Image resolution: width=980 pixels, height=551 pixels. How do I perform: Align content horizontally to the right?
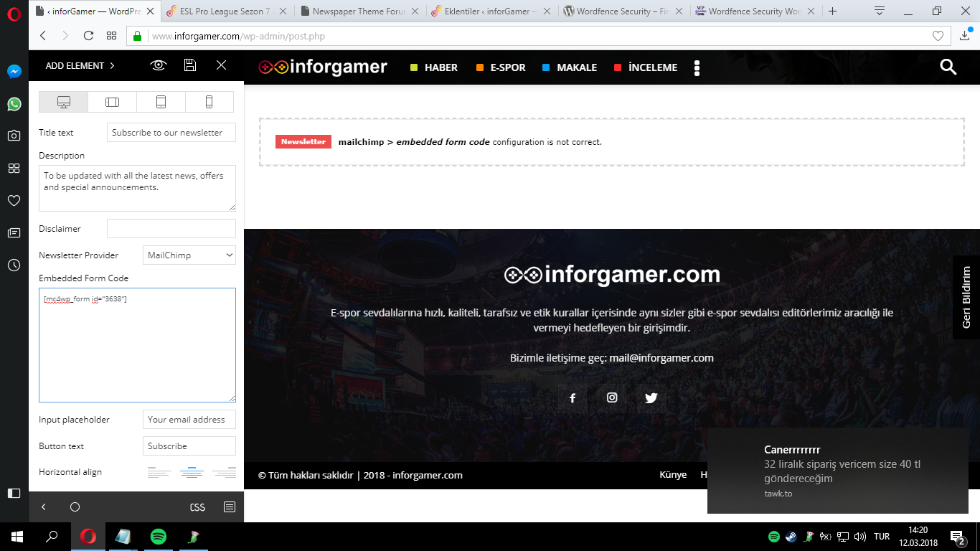(x=225, y=472)
